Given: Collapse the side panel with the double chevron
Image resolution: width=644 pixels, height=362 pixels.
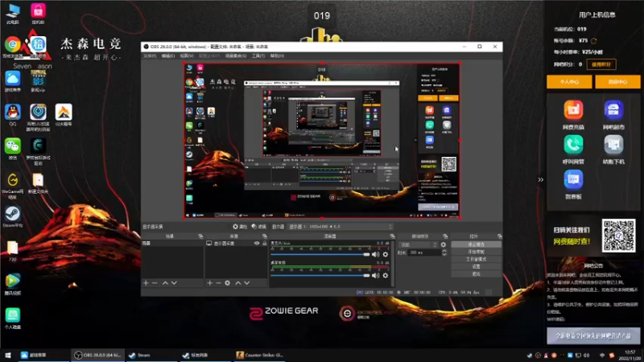Looking at the screenshot, I should [x=540, y=179].
